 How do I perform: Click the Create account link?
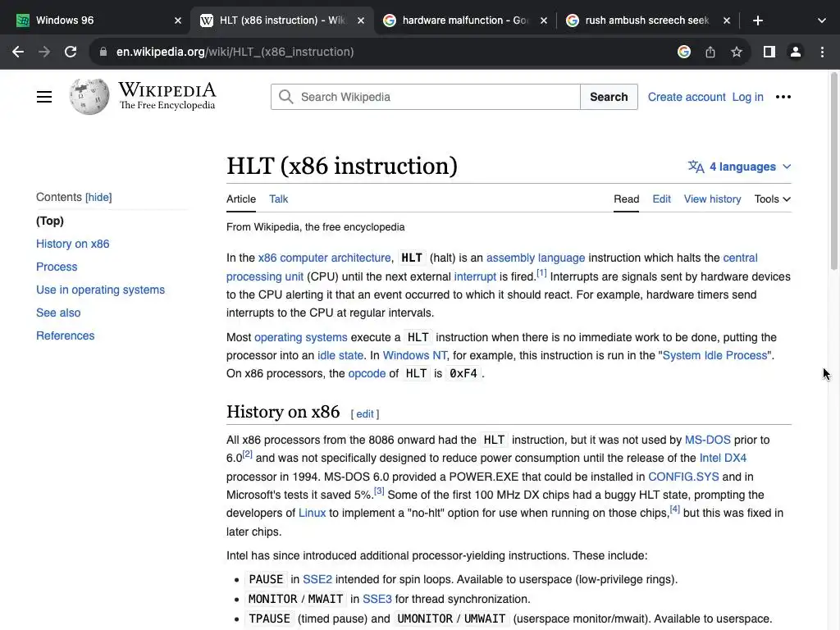click(687, 97)
